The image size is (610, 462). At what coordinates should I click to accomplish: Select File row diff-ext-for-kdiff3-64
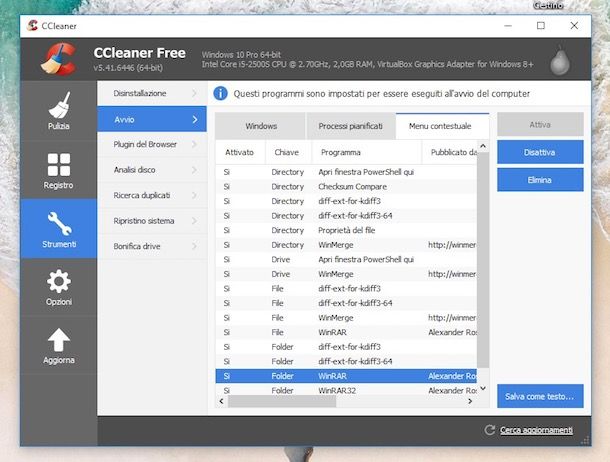pos(346,303)
